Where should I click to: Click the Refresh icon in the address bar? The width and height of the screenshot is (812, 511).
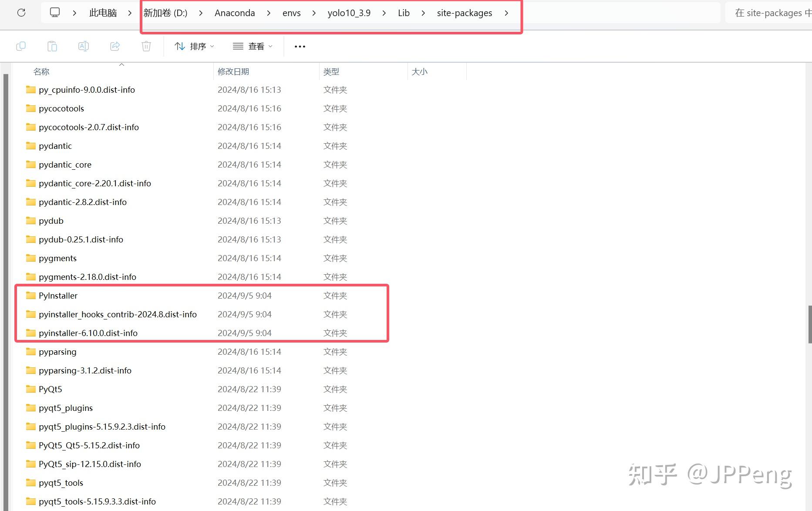21,13
